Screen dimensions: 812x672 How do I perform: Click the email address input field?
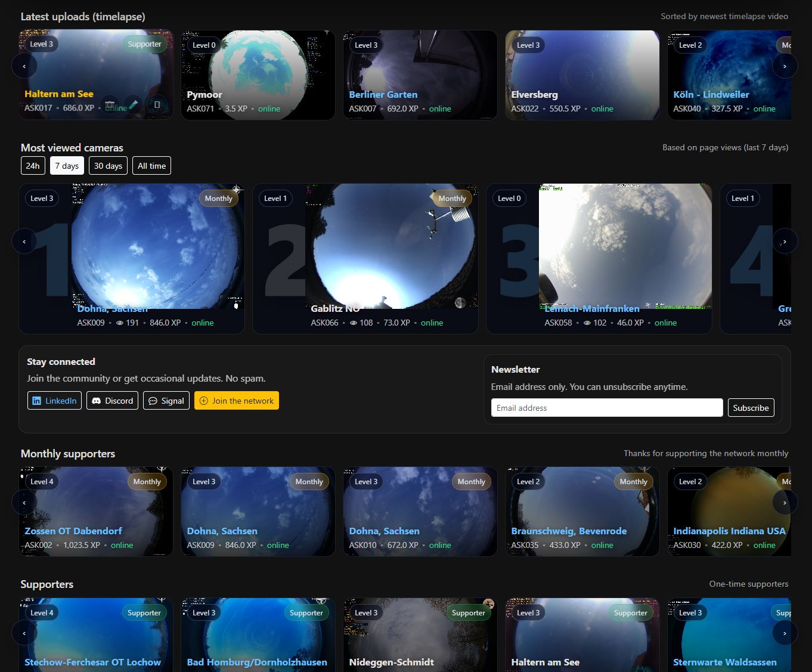tap(606, 408)
